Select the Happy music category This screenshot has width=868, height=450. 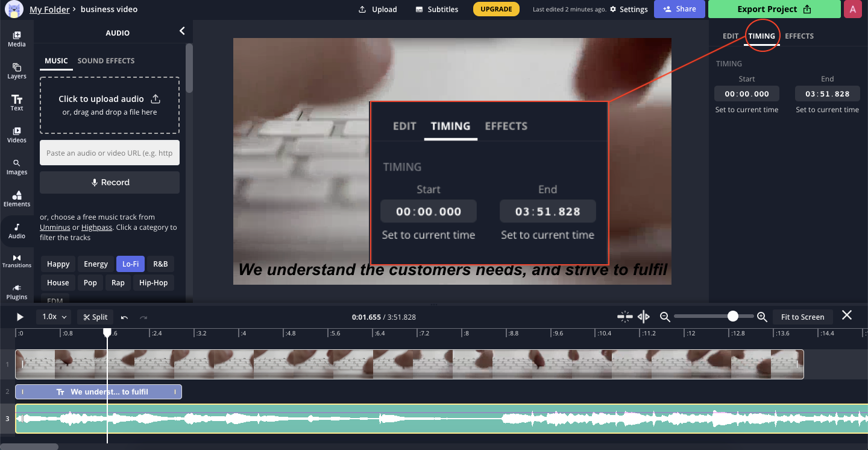click(x=58, y=264)
